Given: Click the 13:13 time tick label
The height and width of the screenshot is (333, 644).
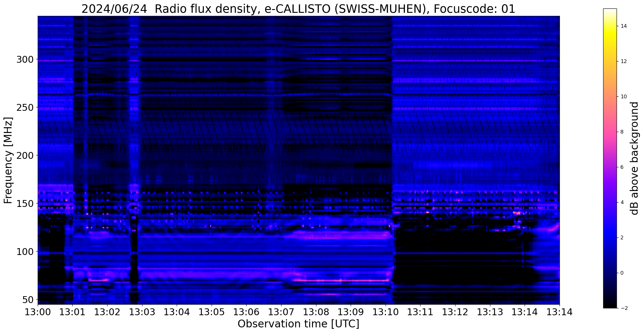Looking at the screenshot, I should pyautogui.click(x=490, y=312).
